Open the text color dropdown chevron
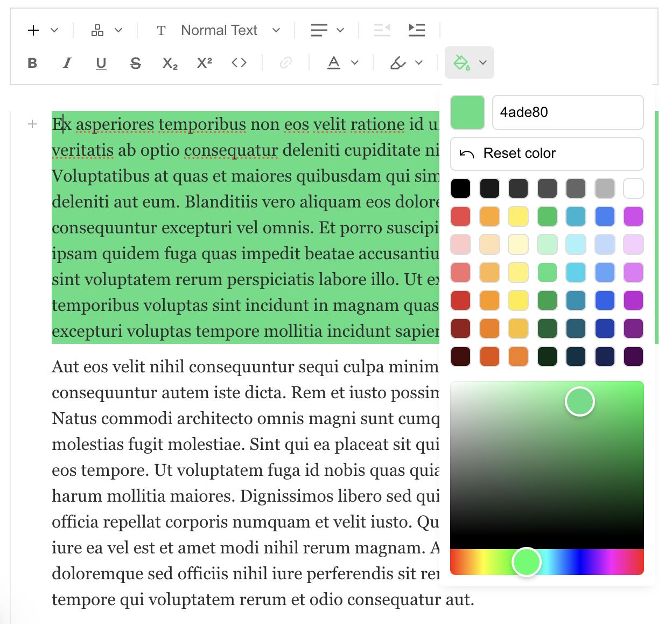Viewport: 672px width, 624px height. pyautogui.click(x=355, y=63)
